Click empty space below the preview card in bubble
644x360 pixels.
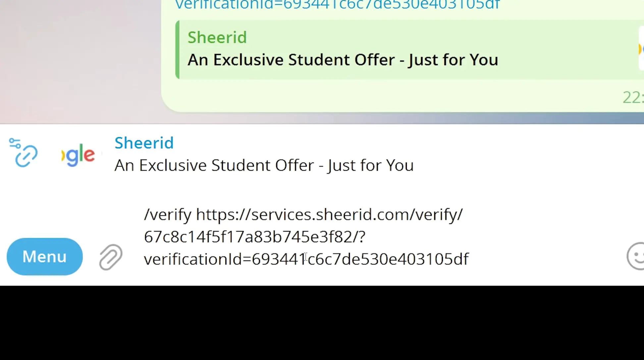(364, 96)
